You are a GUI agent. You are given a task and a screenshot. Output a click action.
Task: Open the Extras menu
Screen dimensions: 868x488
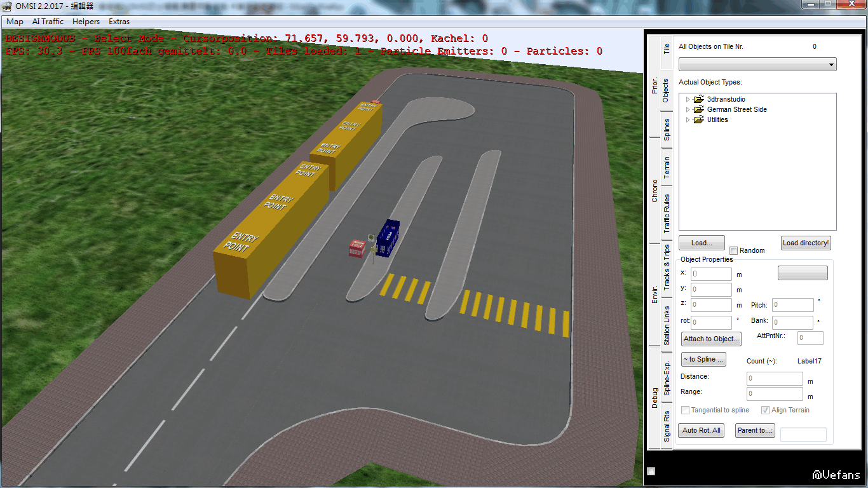tap(119, 22)
